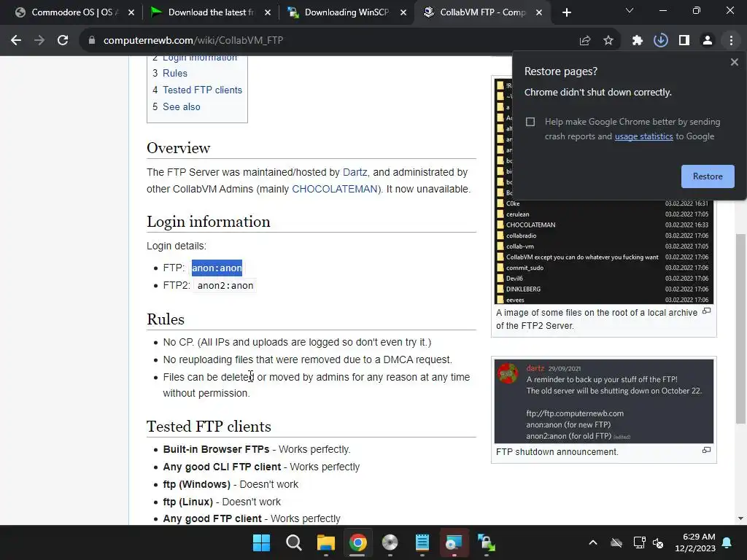
Task: Click the cloud sync tray icon
Action: tap(616, 542)
